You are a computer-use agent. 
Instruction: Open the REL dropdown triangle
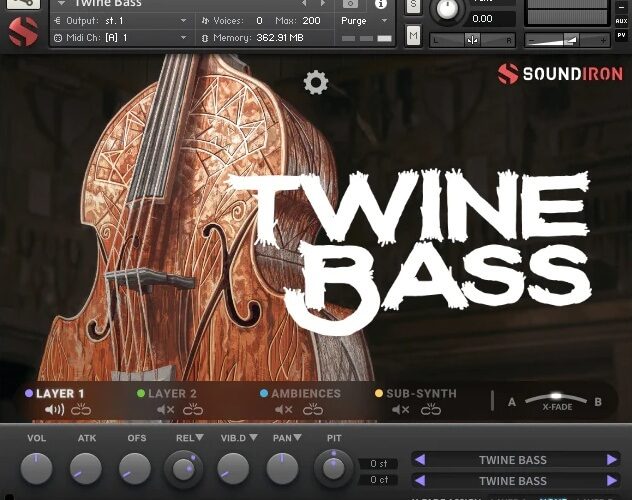200,437
